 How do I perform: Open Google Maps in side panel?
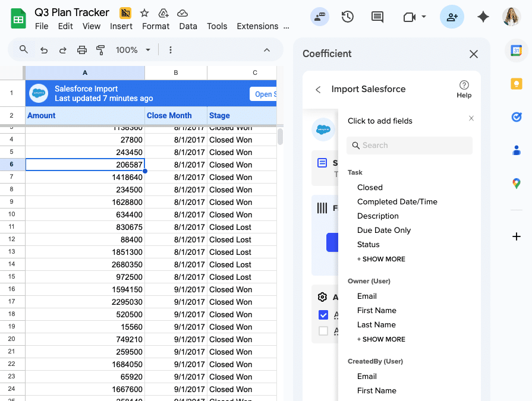(517, 184)
